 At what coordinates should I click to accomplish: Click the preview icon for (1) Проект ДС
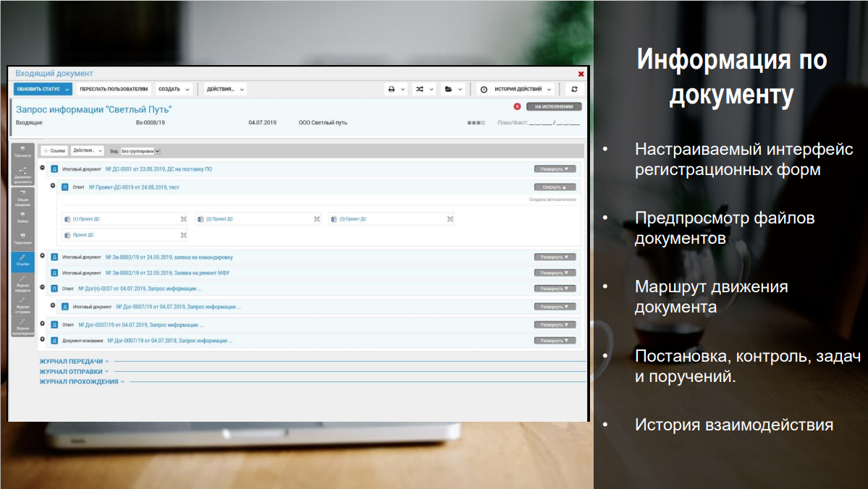click(183, 219)
